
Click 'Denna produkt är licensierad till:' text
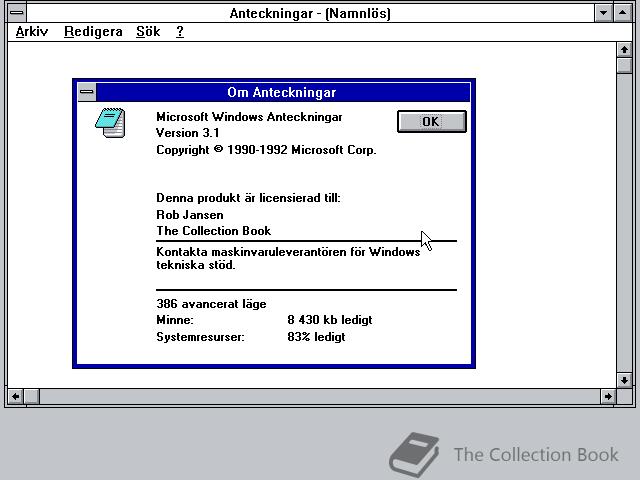pyautogui.click(x=248, y=198)
